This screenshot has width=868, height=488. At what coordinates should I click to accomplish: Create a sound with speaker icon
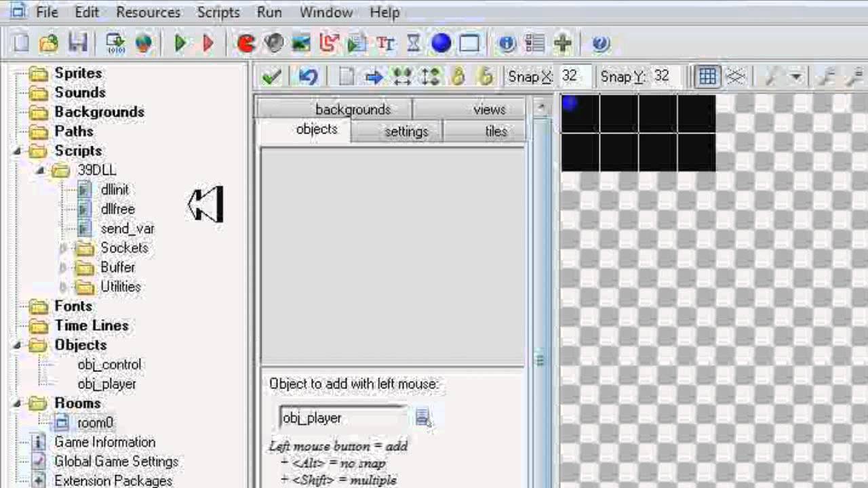coord(273,43)
